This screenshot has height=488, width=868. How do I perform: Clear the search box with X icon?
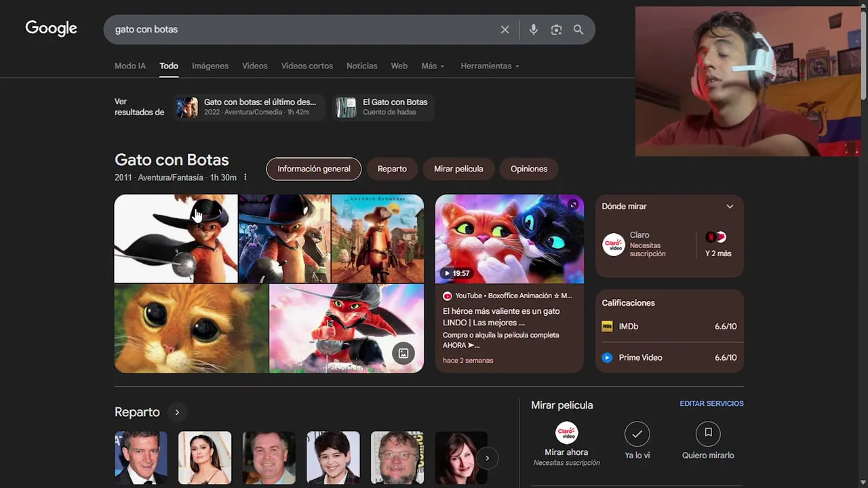(505, 30)
